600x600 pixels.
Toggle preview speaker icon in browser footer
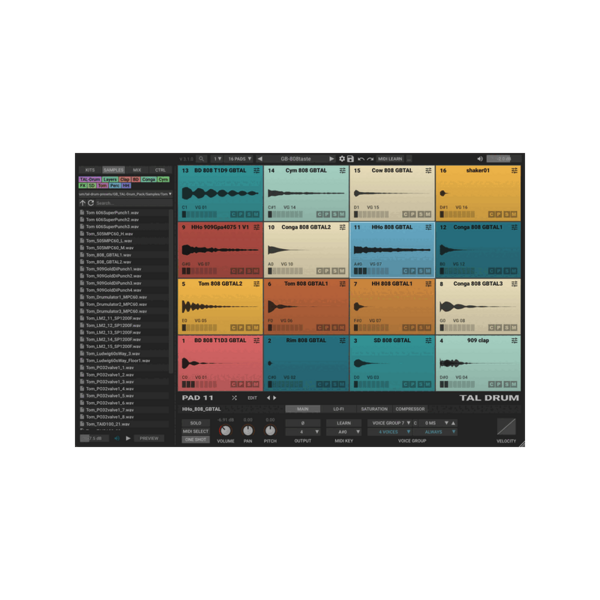117,438
